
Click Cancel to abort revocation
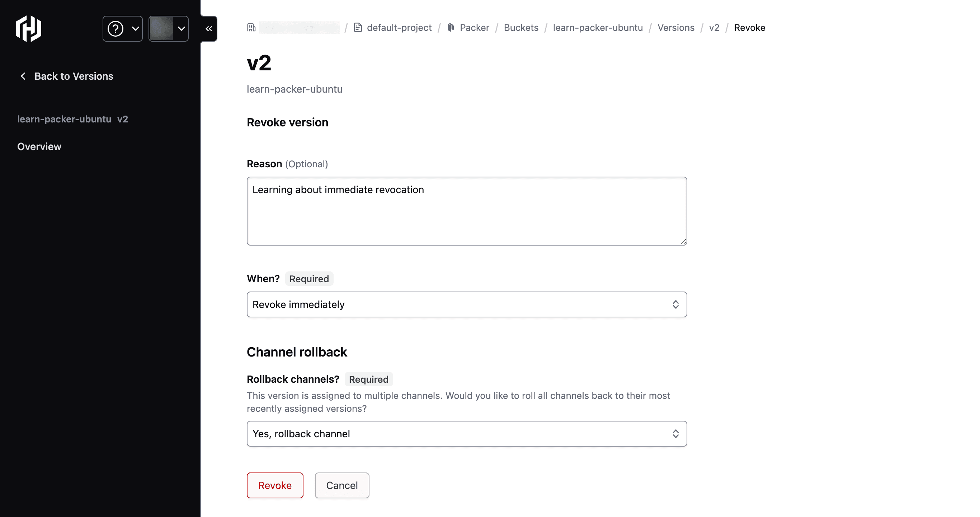coord(341,485)
